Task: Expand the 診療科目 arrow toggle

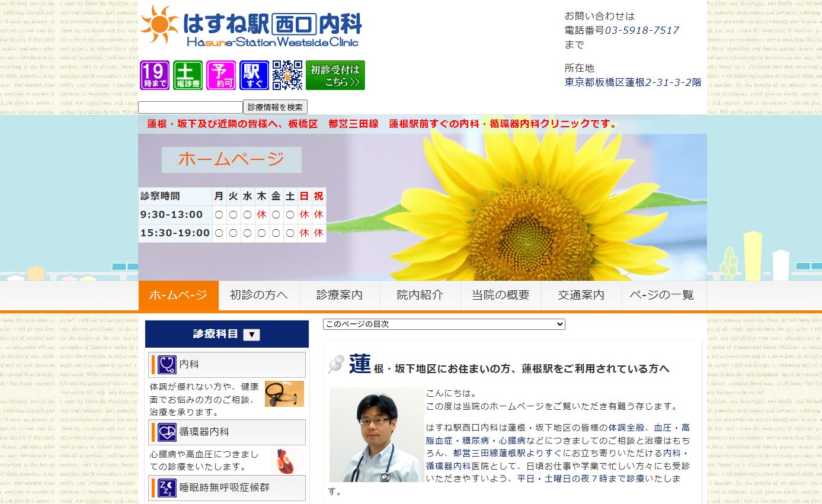Action: [x=251, y=335]
